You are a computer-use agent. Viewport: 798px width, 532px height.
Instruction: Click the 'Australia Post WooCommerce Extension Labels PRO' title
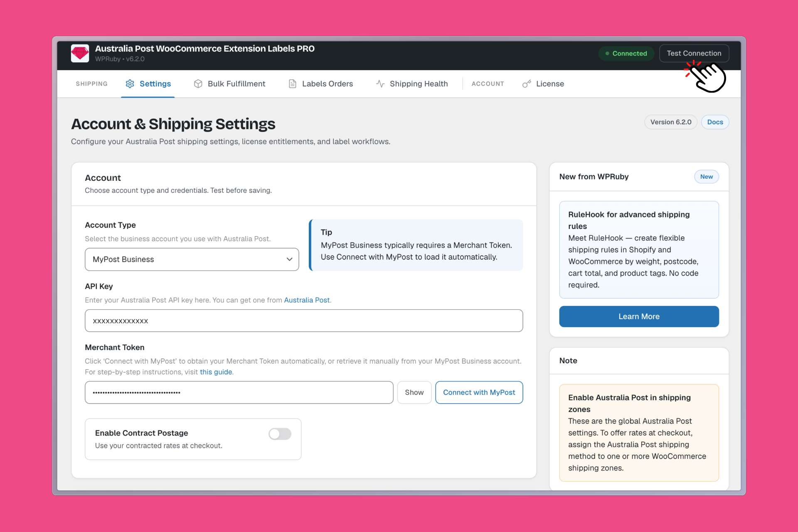click(205, 49)
